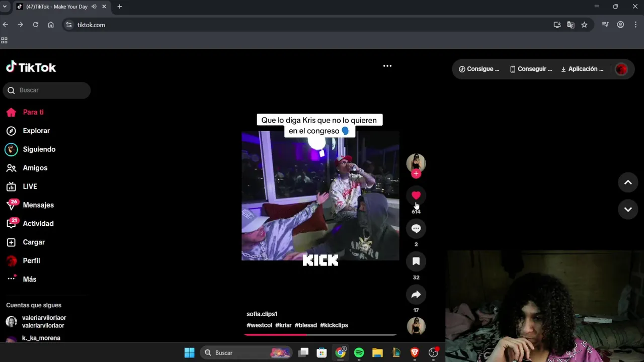The image size is (644, 362).
Task: Bookmark this page with star icon
Action: pyautogui.click(x=584, y=25)
